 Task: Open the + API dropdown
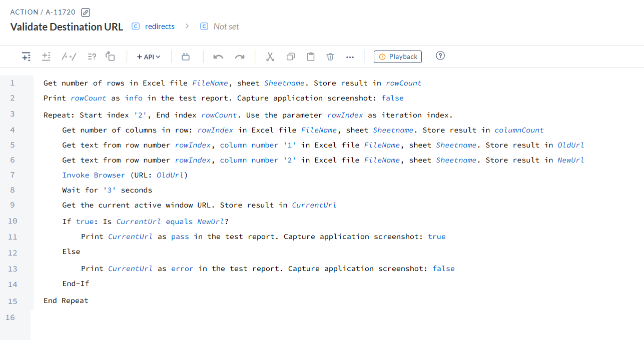pyautogui.click(x=148, y=56)
